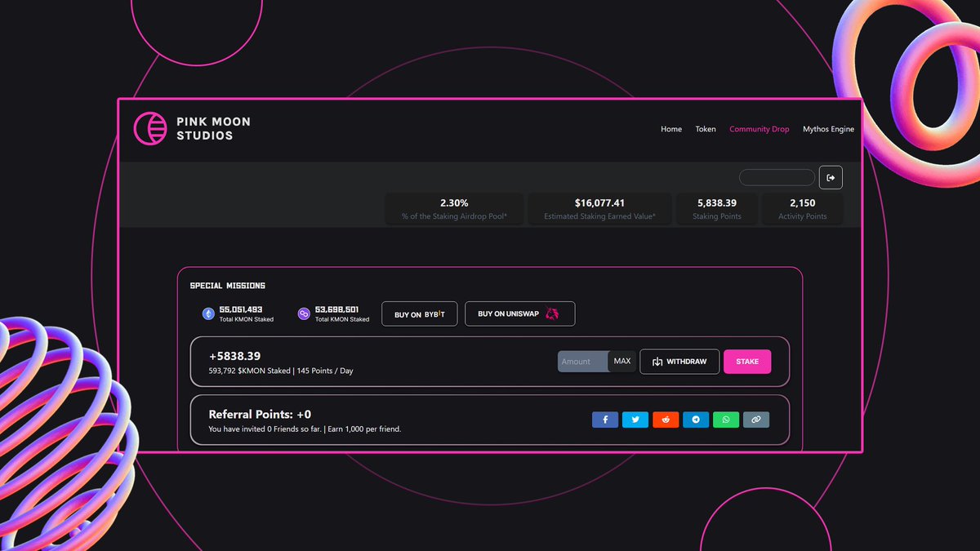Share referral on Facebook
The width and height of the screenshot is (980, 551).
tap(605, 420)
